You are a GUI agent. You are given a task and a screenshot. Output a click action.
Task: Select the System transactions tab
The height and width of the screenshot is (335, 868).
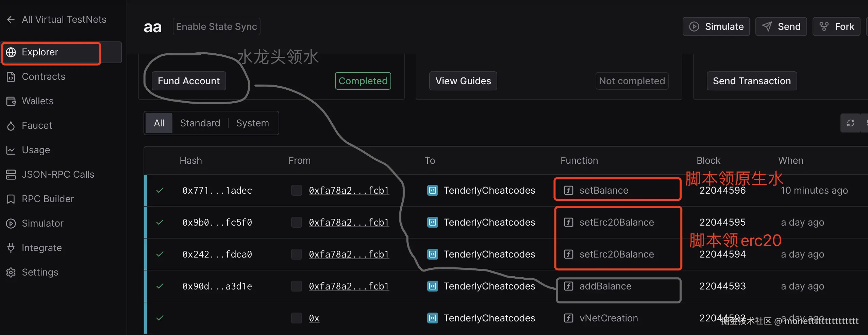pyautogui.click(x=253, y=123)
